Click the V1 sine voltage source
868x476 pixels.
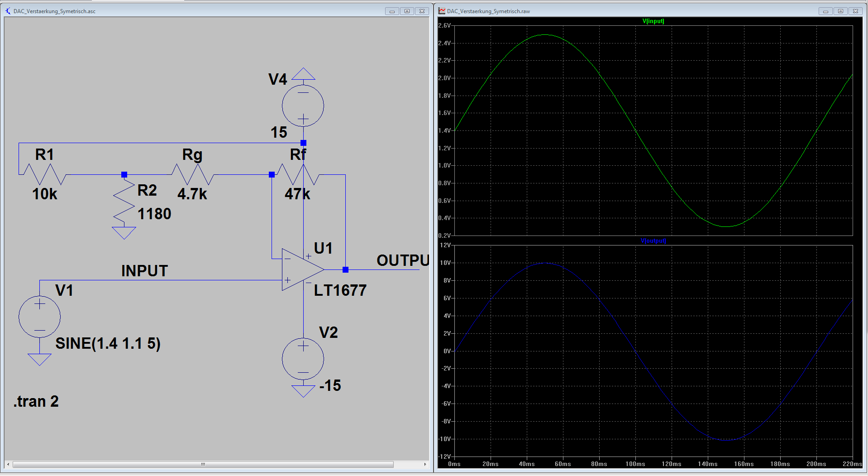point(40,317)
